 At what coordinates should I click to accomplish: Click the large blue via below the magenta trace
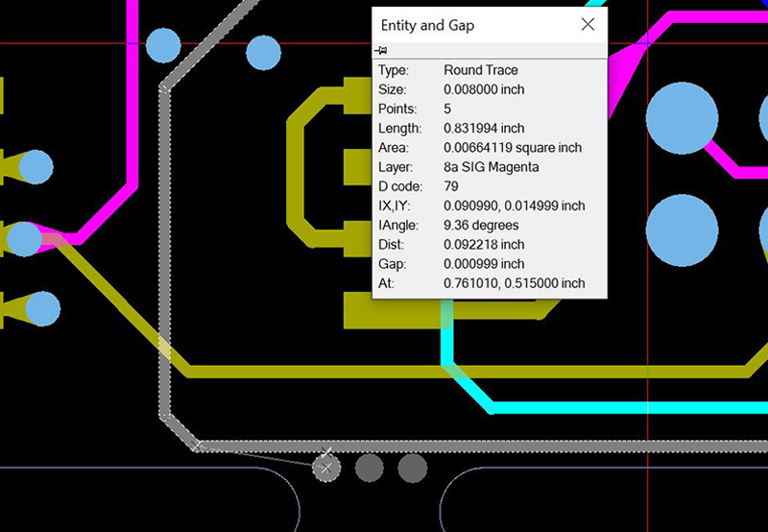pos(682,118)
